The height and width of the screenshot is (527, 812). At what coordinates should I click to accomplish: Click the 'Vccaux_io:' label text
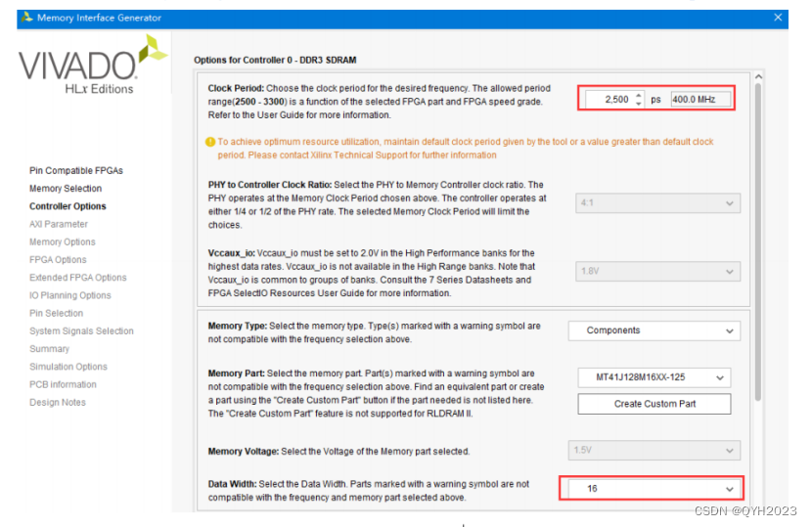232,253
